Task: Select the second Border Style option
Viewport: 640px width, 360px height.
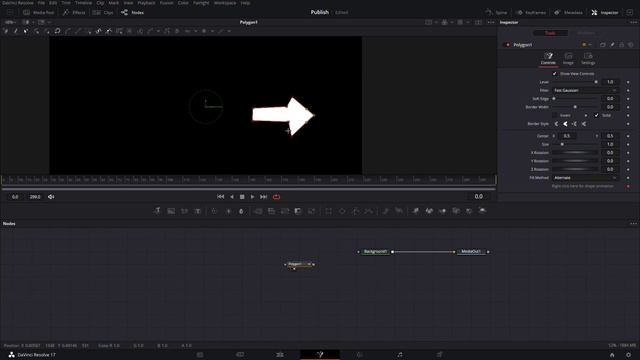Action: point(565,124)
